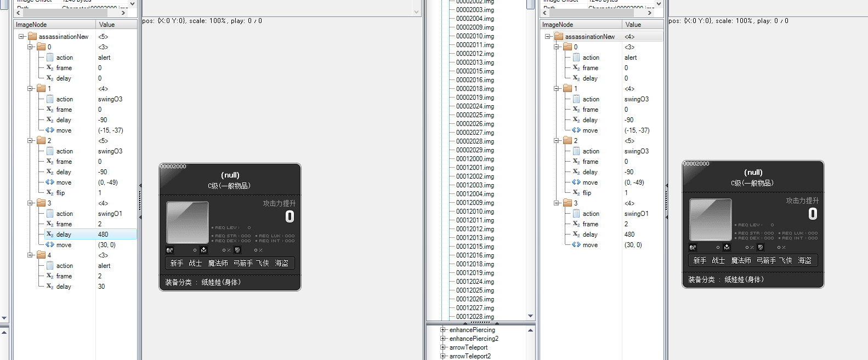Select the arrowTeleport skill entry
Image resolution: width=868 pixels, height=360 pixels.
click(x=468, y=347)
